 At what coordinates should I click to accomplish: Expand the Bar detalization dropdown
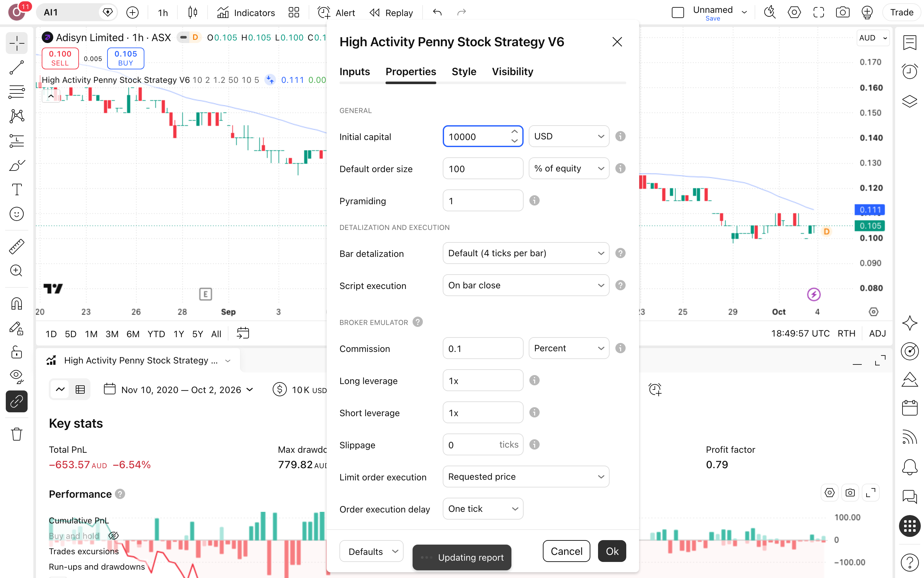pos(526,253)
